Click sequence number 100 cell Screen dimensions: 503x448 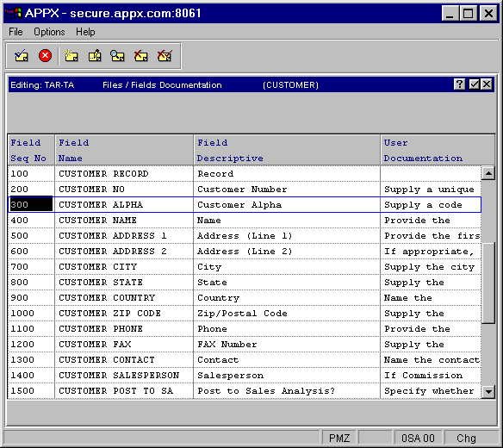31,174
